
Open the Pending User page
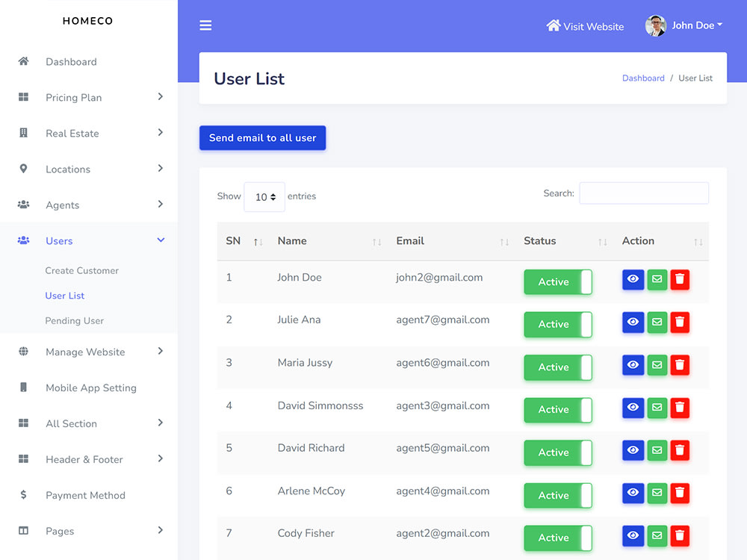(74, 320)
